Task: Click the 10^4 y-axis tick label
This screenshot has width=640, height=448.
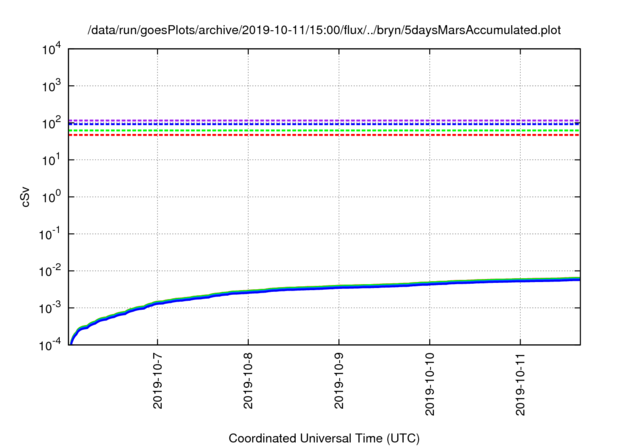Action: click(x=51, y=49)
